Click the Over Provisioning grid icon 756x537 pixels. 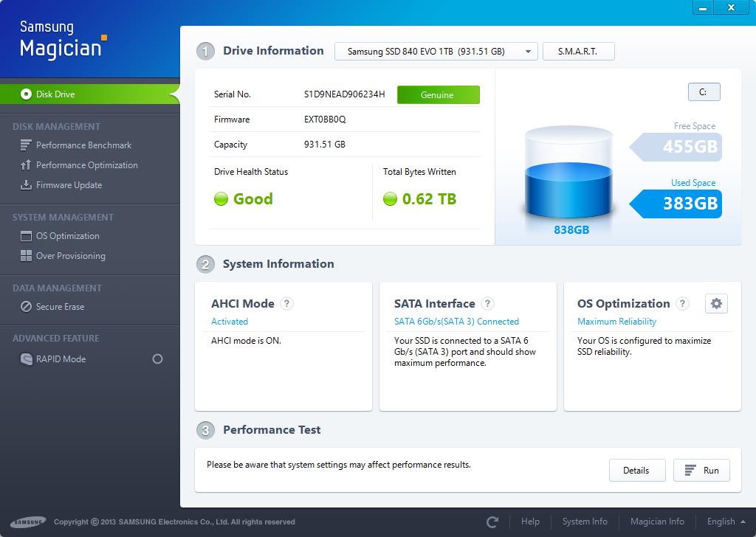coord(26,256)
